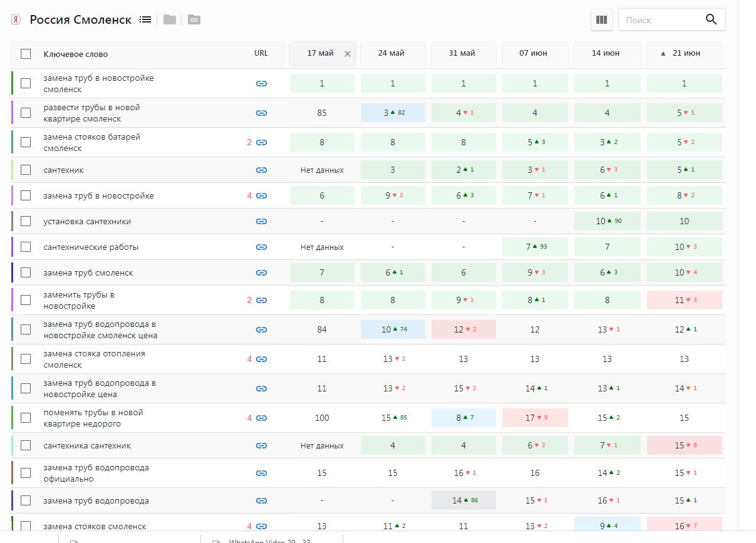This screenshot has height=543, width=756.
Task: Click the gray cell 14 ▲86 on 31 май
Action: pos(463,500)
